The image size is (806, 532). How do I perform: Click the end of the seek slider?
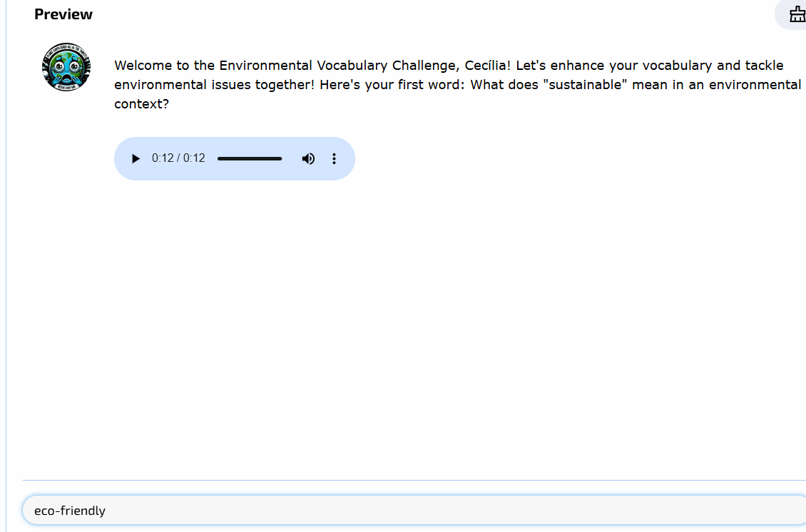[x=281, y=159]
